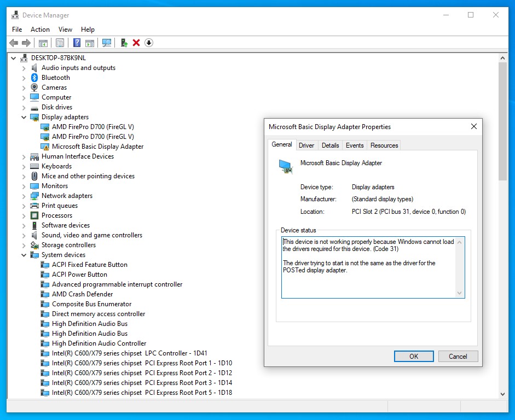The image size is (515, 420).
Task: Expand the Audio inputs and outputs node
Action: coord(24,68)
